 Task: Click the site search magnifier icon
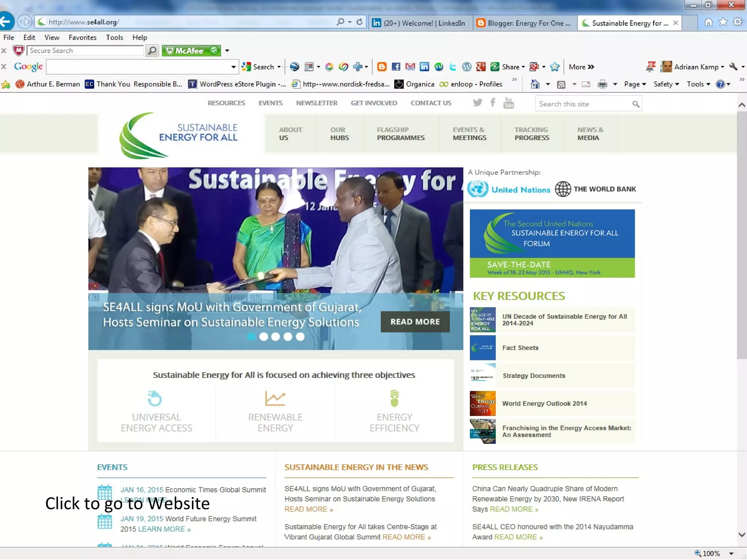pyautogui.click(x=635, y=104)
